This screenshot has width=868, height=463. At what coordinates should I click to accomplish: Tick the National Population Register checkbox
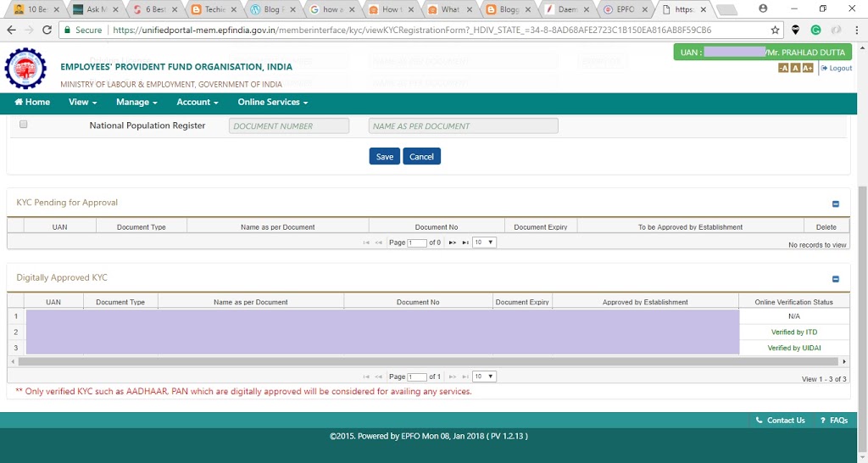pos(23,125)
